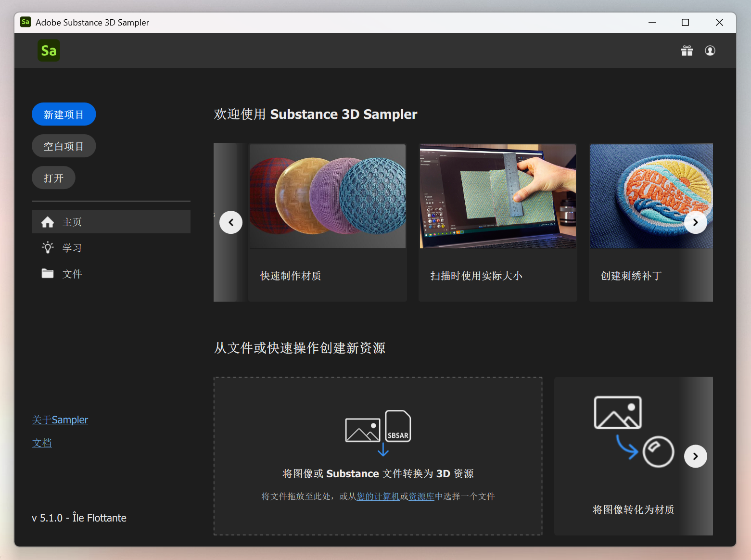Viewport: 751px width, 560px height.
Task: Open the user account profile icon
Action: 710,51
